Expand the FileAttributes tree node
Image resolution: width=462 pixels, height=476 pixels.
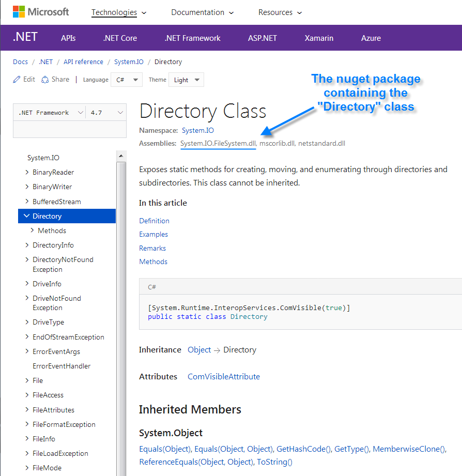tap(27, 410)
